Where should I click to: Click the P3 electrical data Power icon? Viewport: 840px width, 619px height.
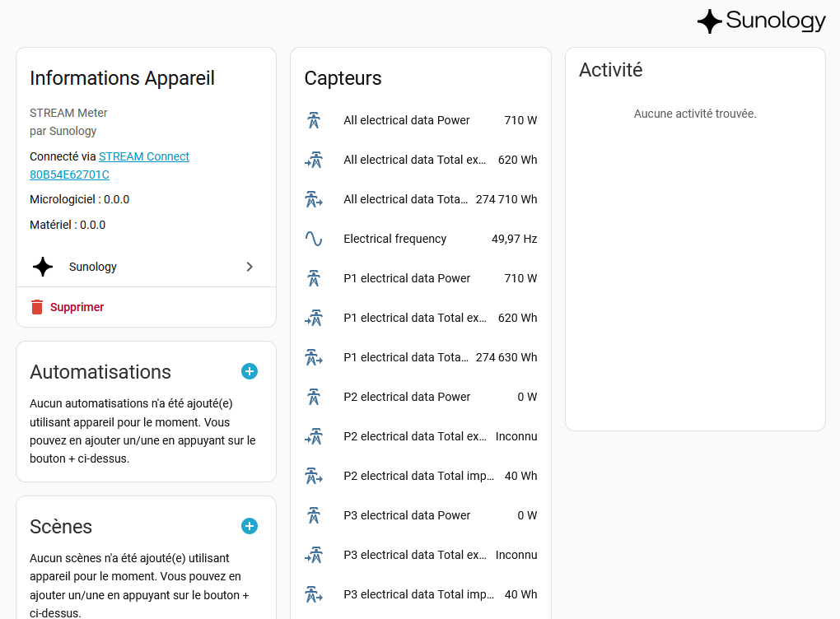point(313,515)
